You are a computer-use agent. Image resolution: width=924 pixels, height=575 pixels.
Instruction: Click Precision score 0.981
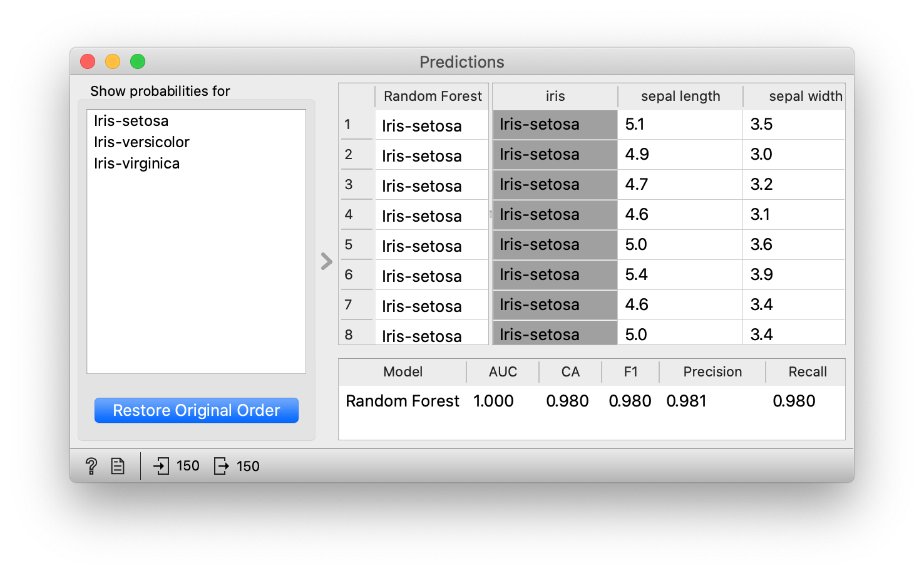(x=686, y=401)
